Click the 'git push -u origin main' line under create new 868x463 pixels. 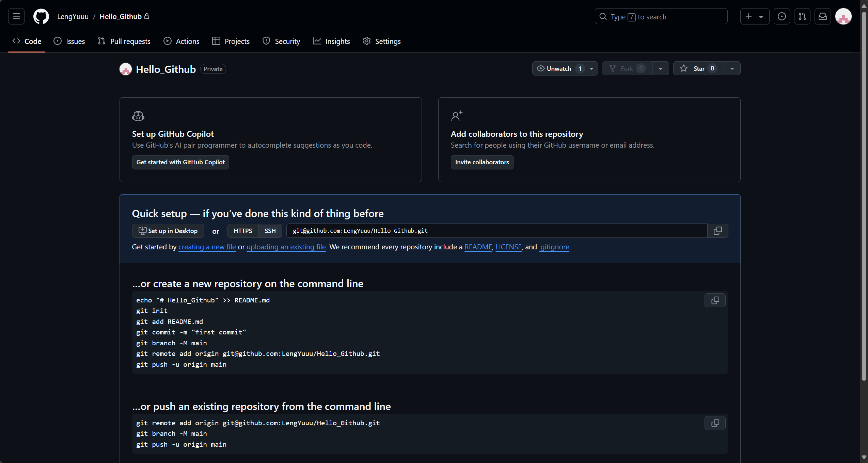tap(181, 365)
